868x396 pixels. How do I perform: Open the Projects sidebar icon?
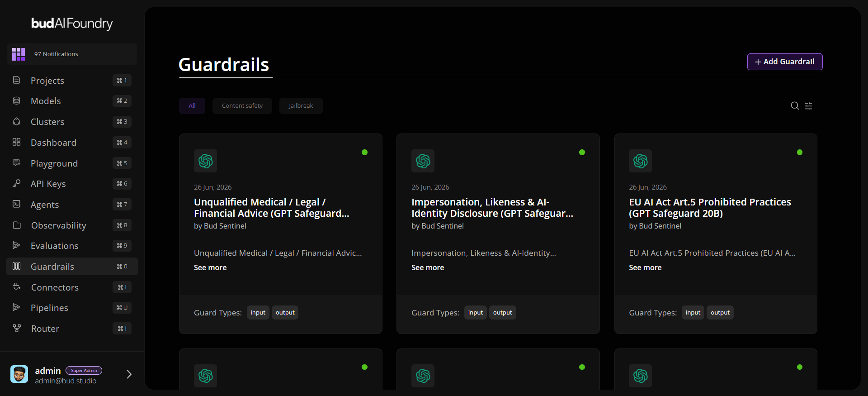point(17,80)
